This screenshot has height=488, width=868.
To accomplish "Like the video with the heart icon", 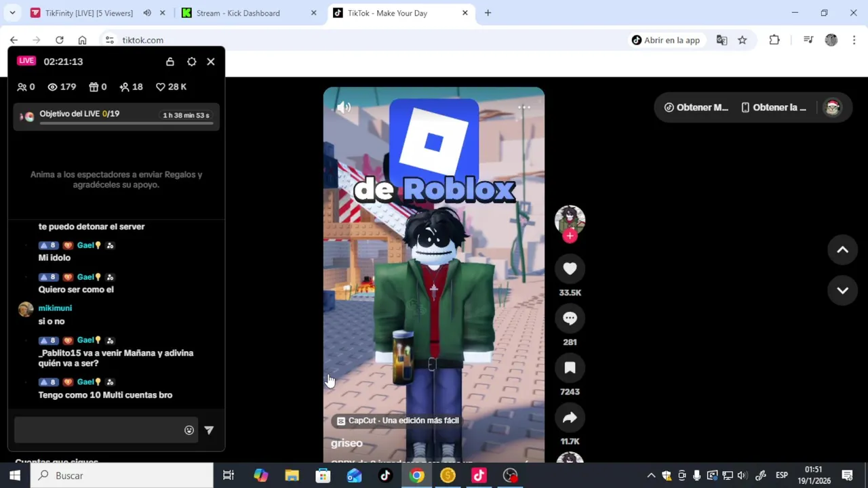I will coord(570,269).
